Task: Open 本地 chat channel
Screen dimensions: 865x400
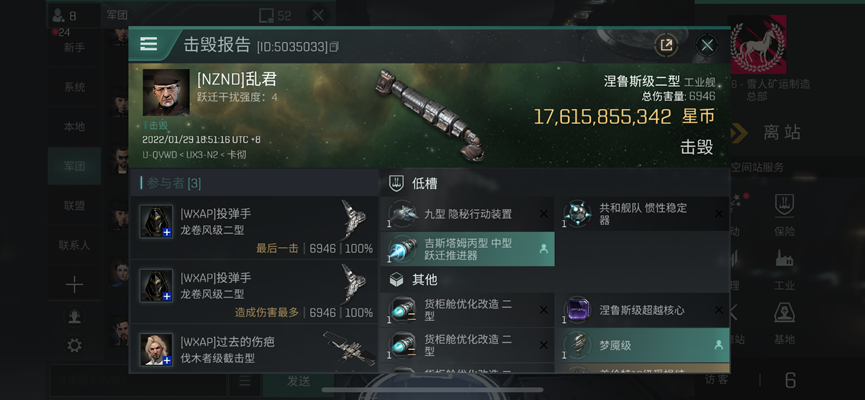Action: click(x=74, y=126)
